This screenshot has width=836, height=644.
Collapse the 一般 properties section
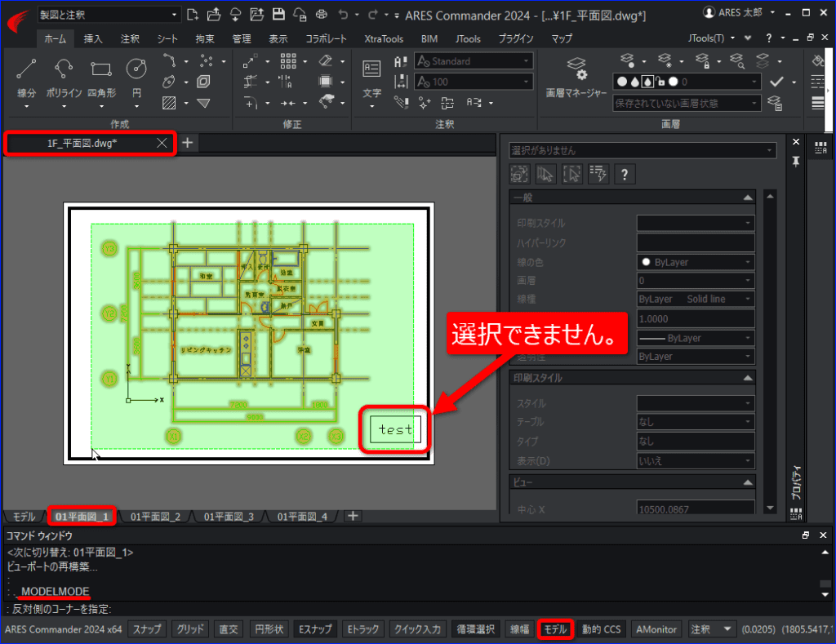click(748, 198)
